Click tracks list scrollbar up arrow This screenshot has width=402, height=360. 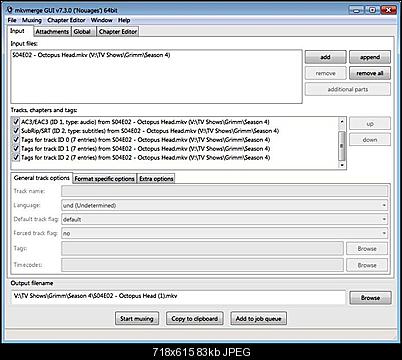(x=342, y=121)
